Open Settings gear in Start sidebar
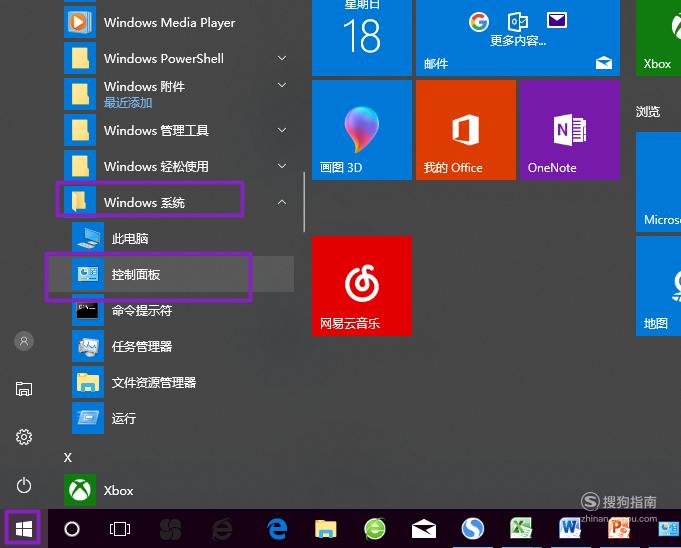The image size is (681, 548). click(24, 437)
